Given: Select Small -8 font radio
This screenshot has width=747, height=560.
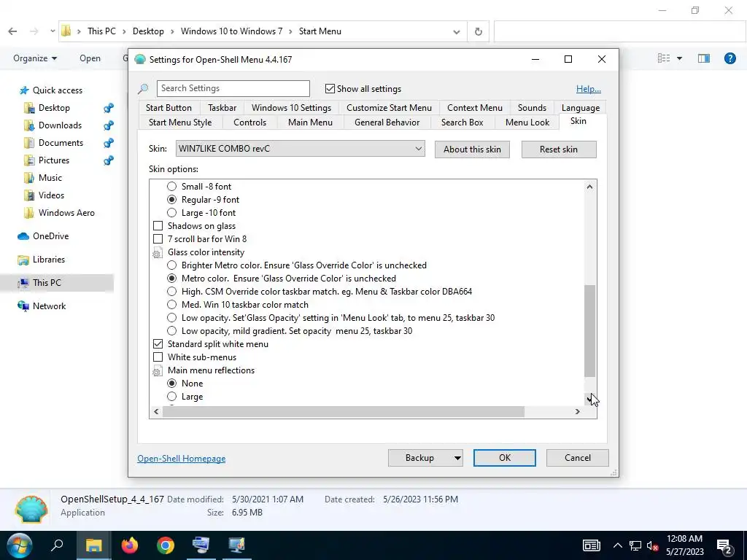Looking at the screenshot, I should click(x=171, y=187).
